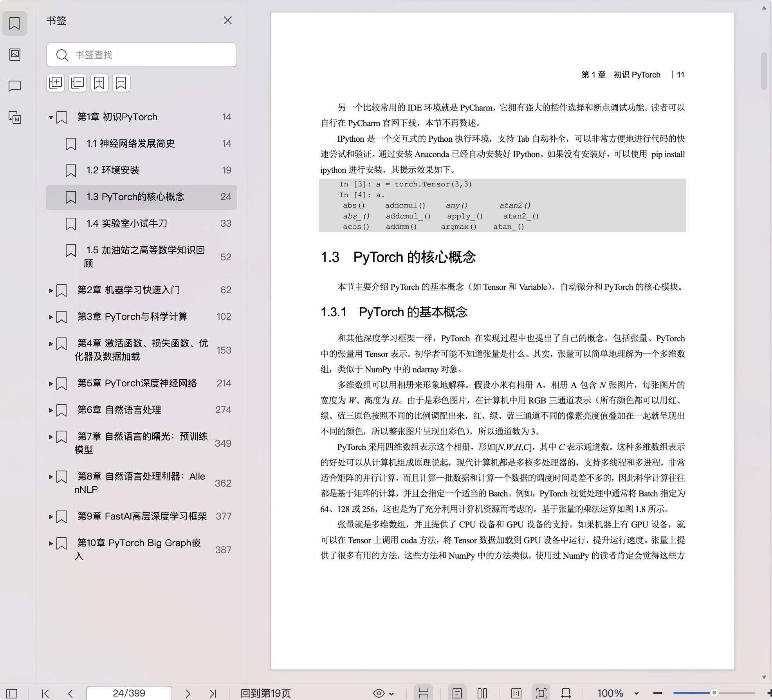Go to the next page

[188, 693]
